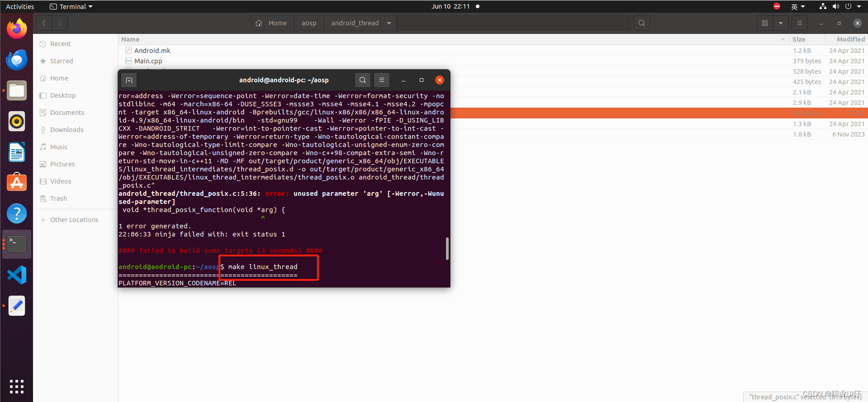The width and height of the screenshot is (868, 402).
Task: Open Ubuntu Software from the dock
Action: [17, 183]
